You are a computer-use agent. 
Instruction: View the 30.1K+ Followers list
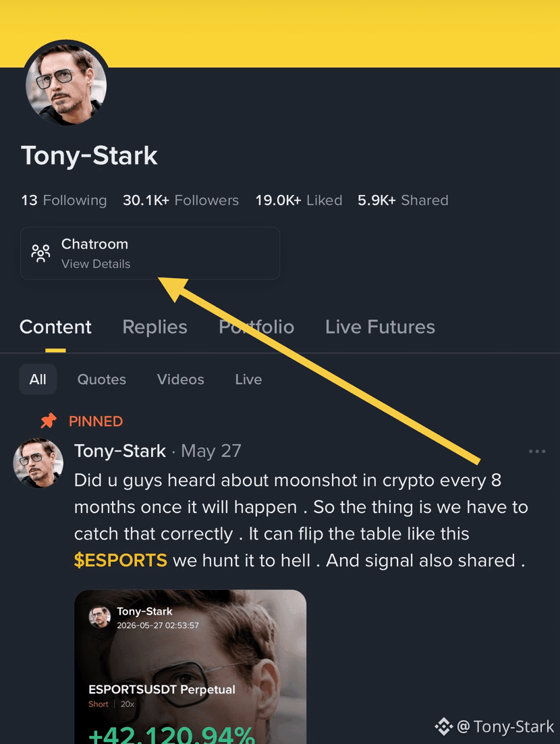tap(181, 201)
